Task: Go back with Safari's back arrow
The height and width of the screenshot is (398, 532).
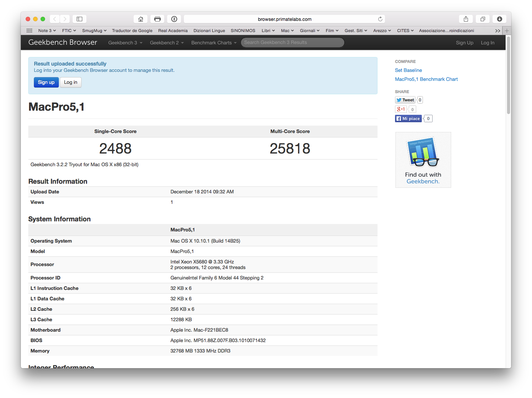Action: click(55, 19)
